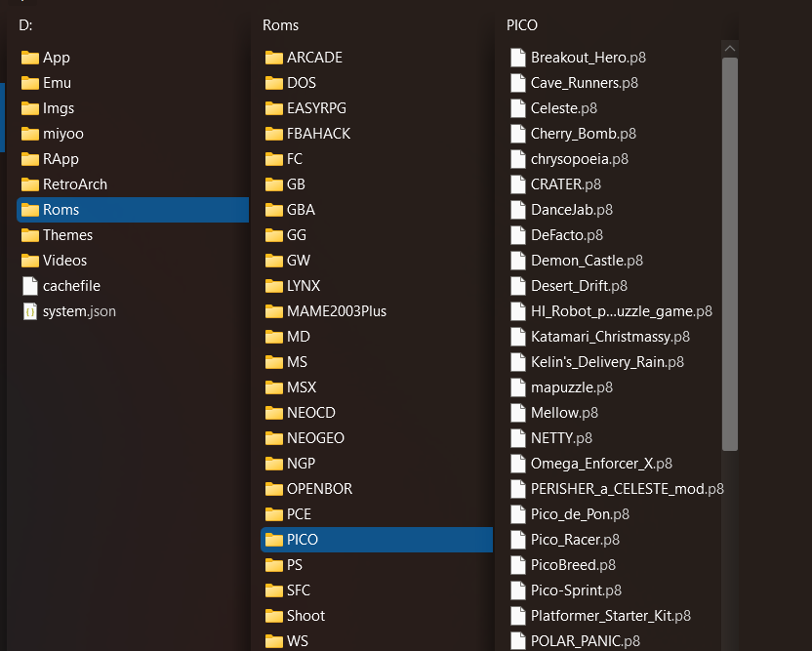Open the ARCADE folder icon
812x651 pixels.
coord(274,58)
